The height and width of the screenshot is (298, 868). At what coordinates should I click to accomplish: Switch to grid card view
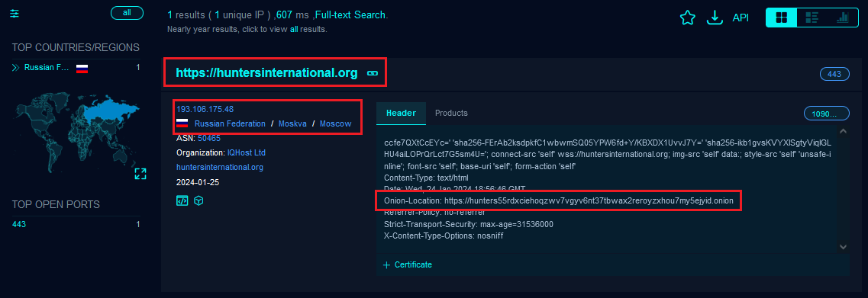[x=782, y=18]
